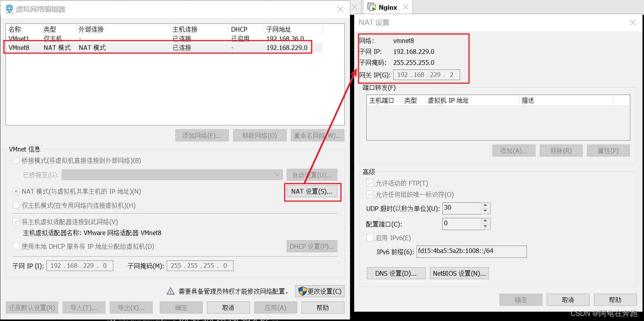Click 移除网络(O) button
Viewport: 644px width, 321px height.
[260, 136]
